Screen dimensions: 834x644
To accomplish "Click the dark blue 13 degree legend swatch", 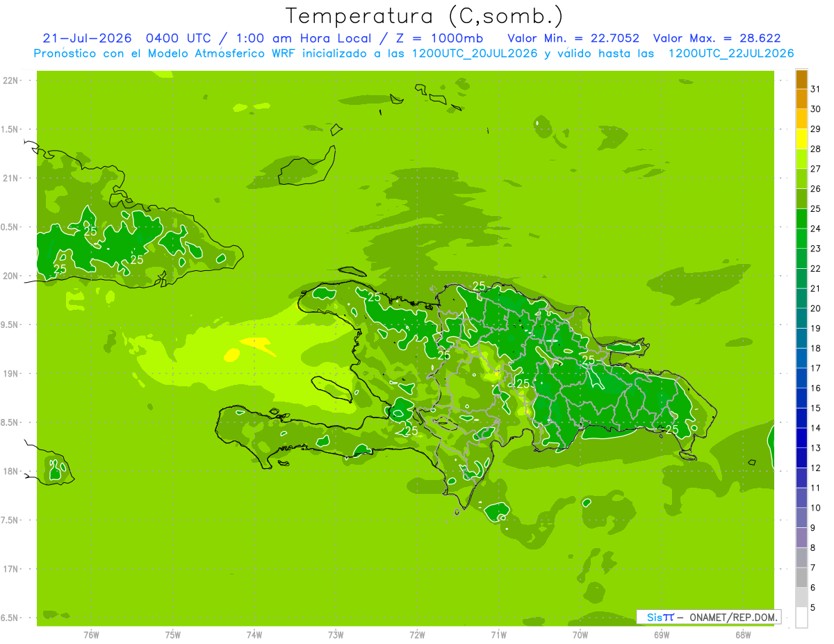I will coord(801,438).
